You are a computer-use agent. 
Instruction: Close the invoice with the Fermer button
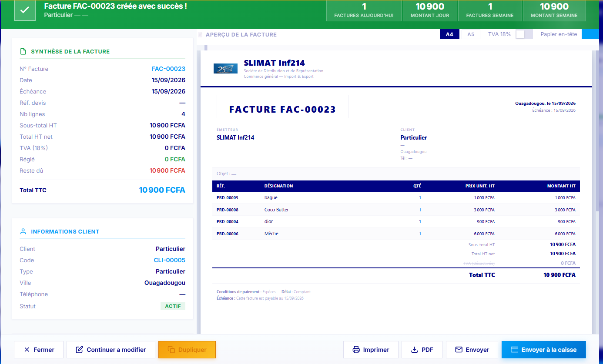click(39, 350)
